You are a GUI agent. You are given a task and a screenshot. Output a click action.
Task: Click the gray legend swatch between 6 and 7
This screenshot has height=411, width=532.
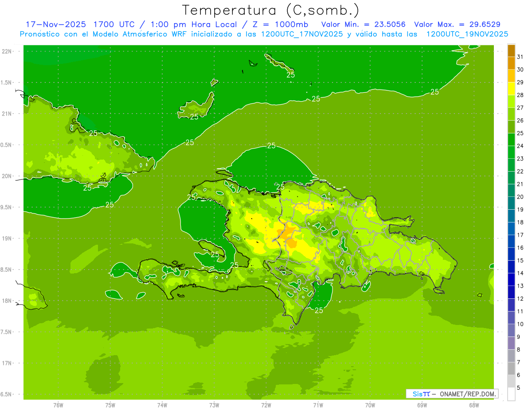pos(511,368)
